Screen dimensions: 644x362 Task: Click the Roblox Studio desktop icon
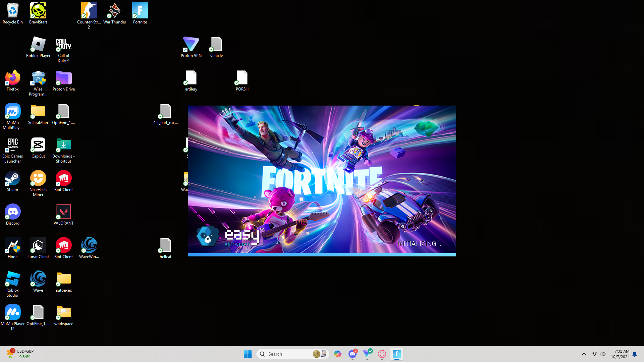pos(13,279)
